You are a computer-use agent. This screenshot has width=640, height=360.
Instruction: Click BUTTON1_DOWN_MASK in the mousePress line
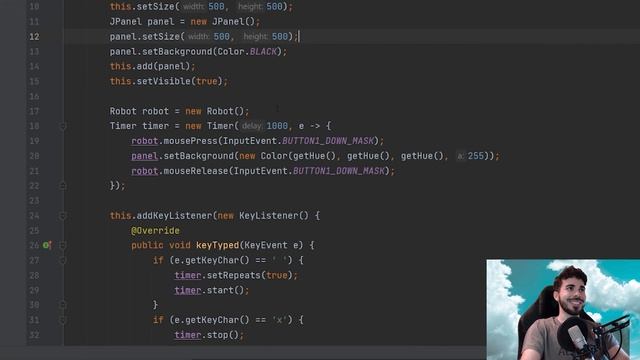click(328, 141)
